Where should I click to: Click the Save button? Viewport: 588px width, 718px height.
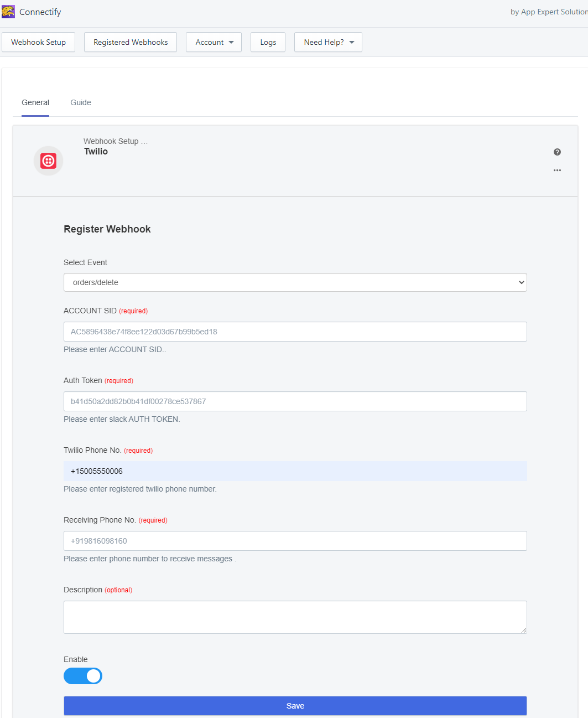295,706
